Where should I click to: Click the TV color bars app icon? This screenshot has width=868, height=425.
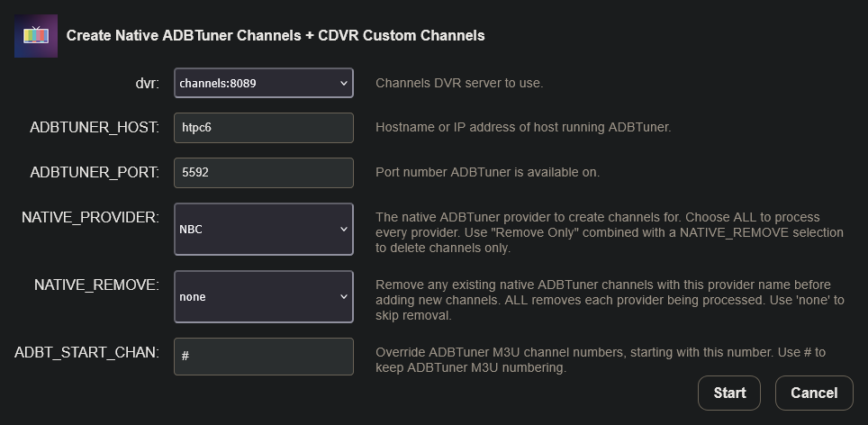(36, 36)
